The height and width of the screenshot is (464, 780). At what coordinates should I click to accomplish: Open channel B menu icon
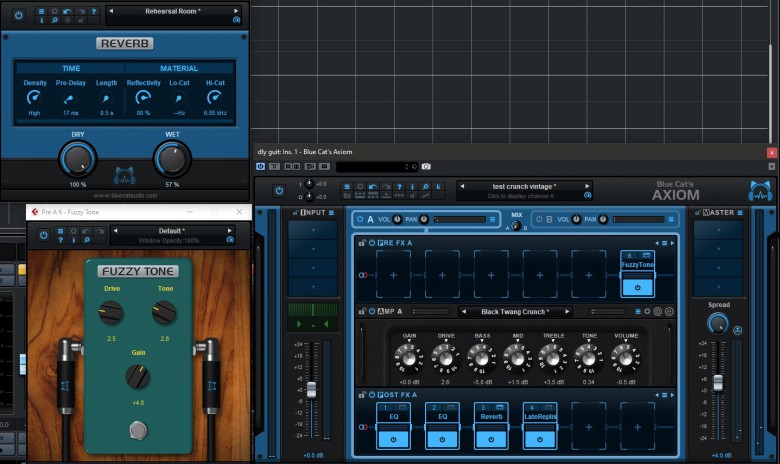pos(671,219)
